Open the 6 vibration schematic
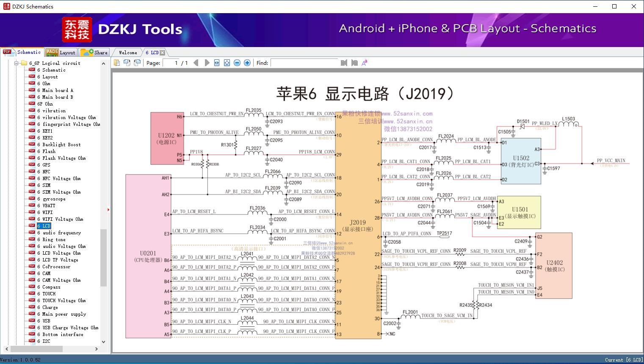This screenshot has width=644, height=364. tap(51, 111)
